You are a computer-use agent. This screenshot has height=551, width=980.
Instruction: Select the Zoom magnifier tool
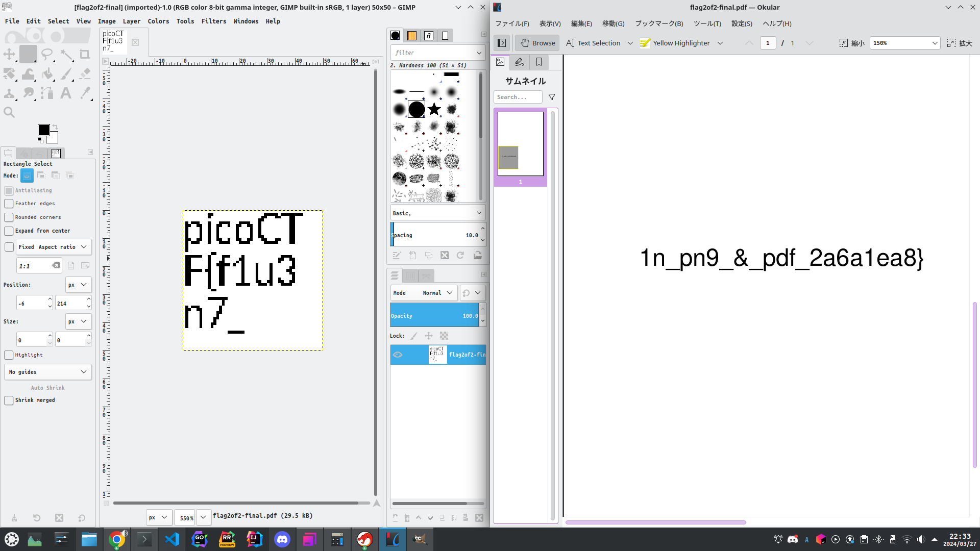tap(9, 112)
